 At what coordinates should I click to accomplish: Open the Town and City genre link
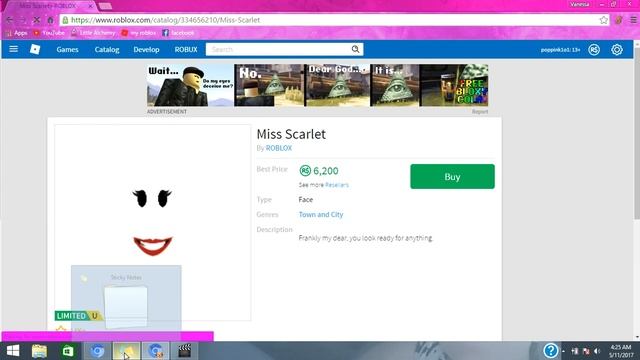(321, 214)
